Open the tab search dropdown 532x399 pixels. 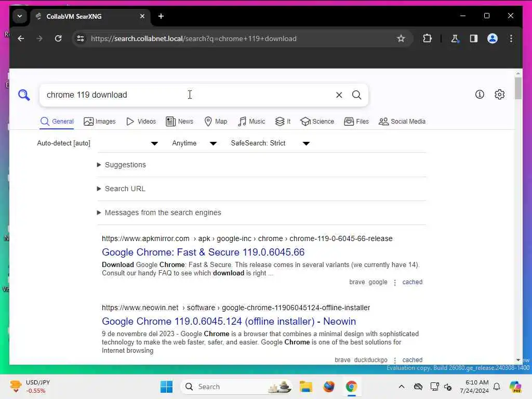coord(20,16)
